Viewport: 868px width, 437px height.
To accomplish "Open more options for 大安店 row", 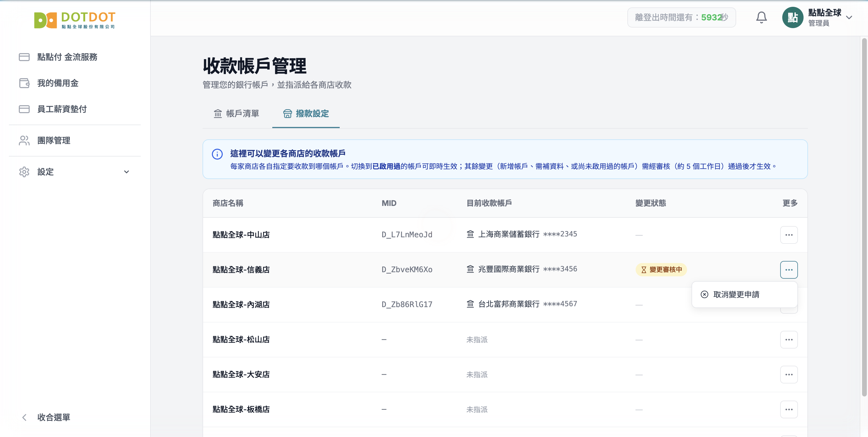I will point(789,375).
